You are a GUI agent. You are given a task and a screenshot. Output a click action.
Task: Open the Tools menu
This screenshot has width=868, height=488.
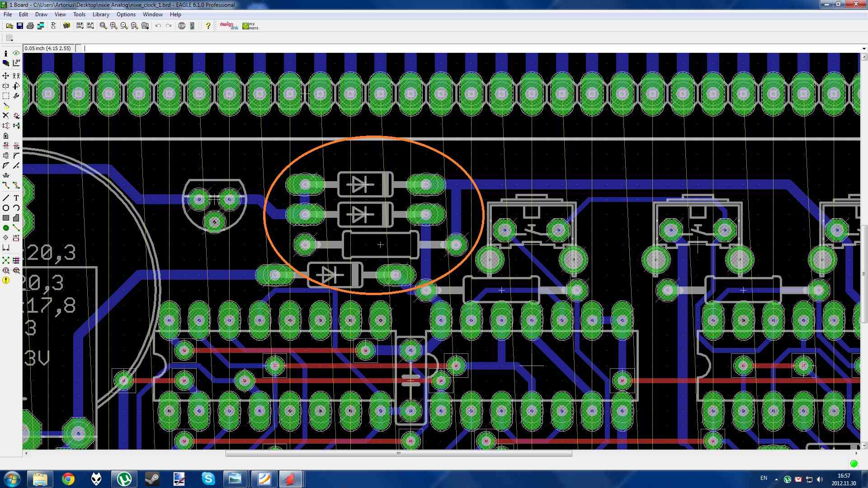pos(79,14)
